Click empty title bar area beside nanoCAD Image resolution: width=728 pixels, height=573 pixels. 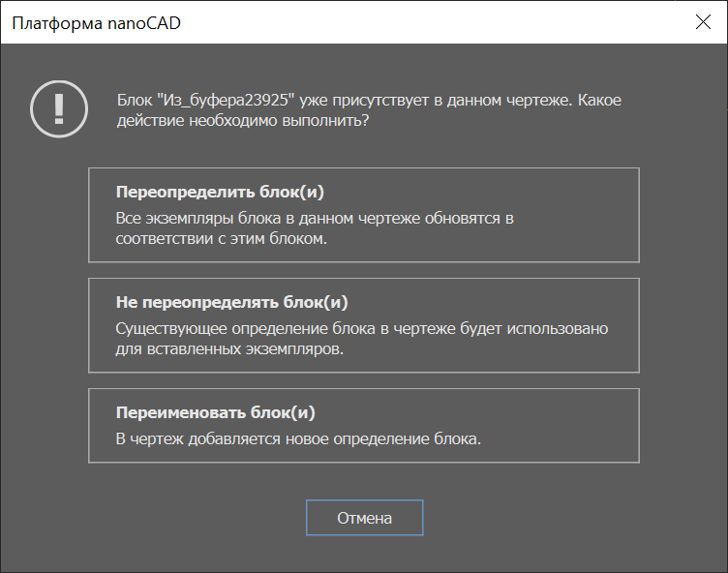pos(432,22)
